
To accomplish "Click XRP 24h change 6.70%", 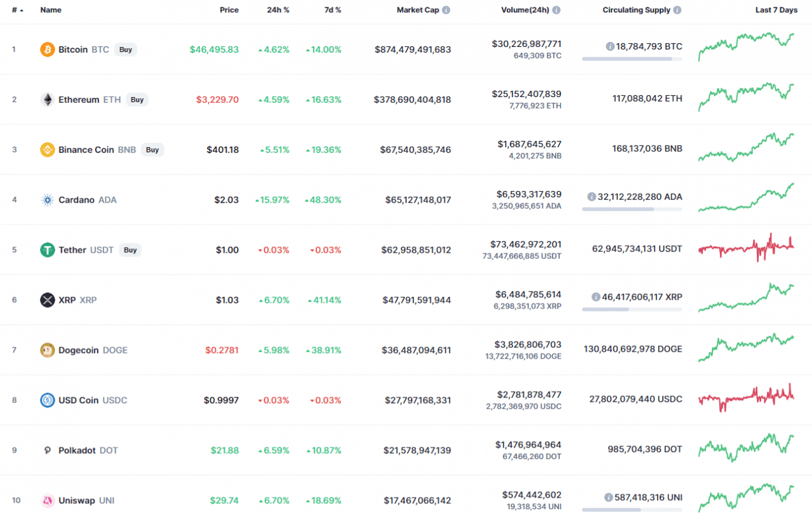I will [x=273, y=300].
